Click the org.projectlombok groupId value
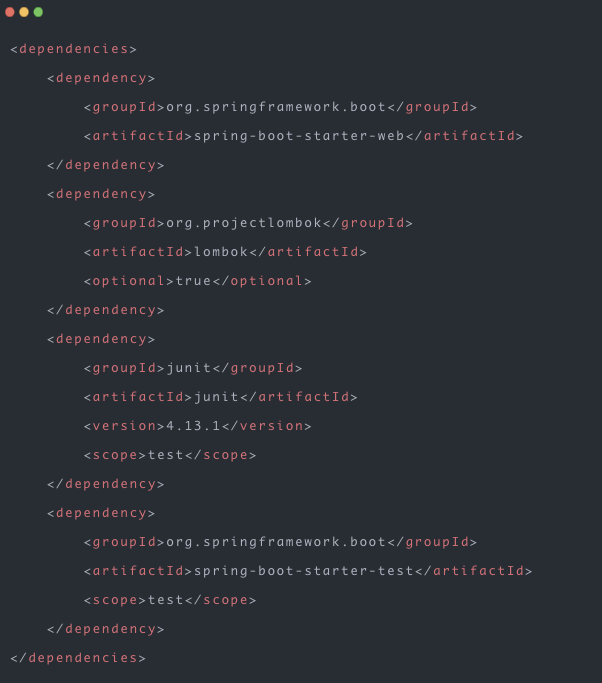The height and width of the screenshot is (683, 602). (244, 223)
